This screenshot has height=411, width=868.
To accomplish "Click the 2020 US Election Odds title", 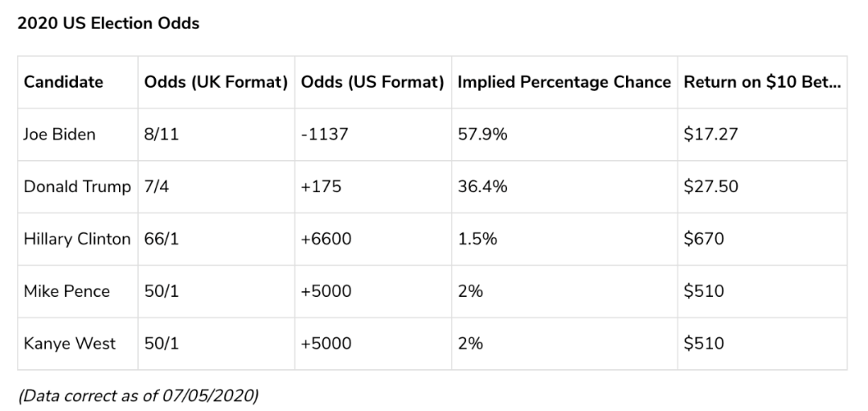I will 108,24.
